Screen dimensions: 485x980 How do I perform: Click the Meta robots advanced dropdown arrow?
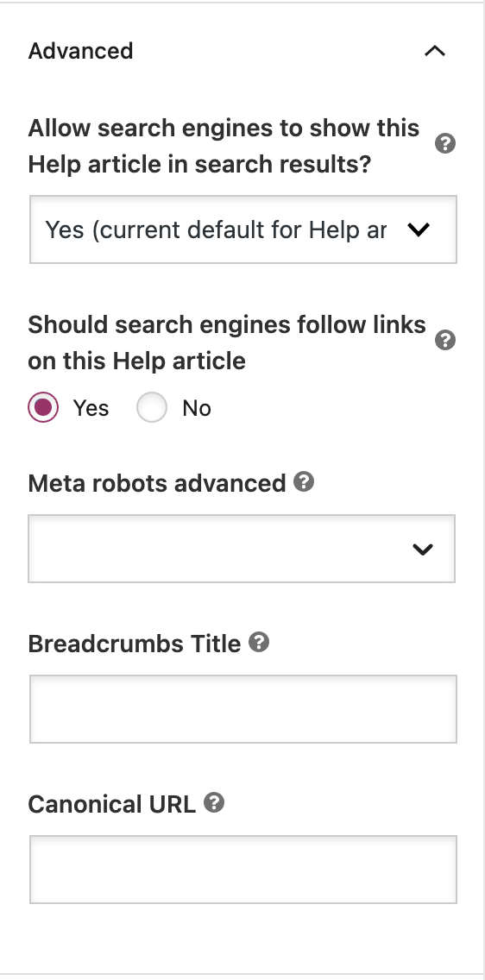click(x=423, y=550)
